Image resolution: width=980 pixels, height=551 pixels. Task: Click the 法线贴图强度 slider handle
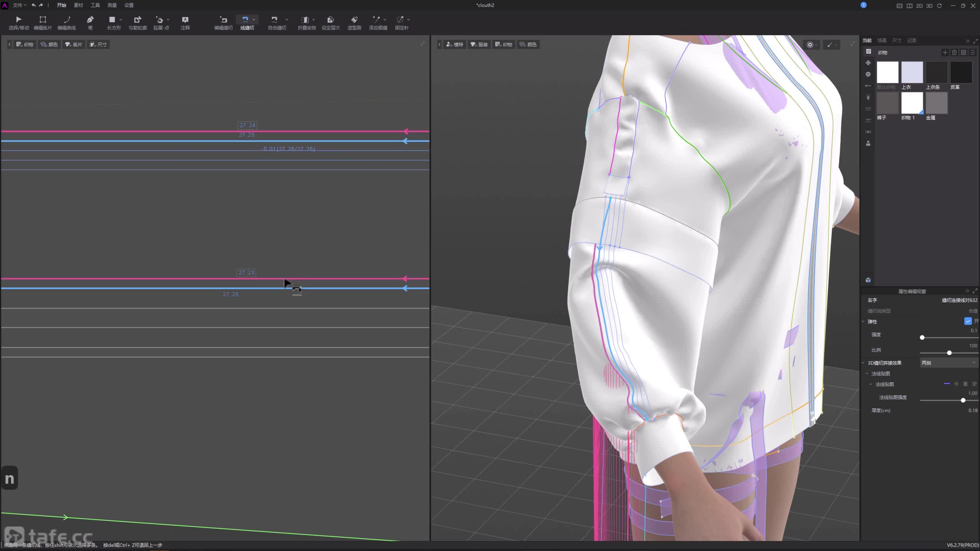(x=963, y=400)
